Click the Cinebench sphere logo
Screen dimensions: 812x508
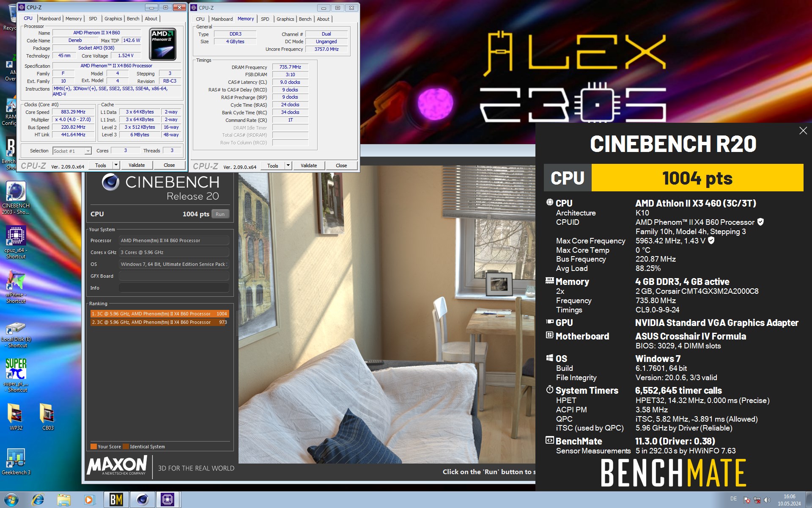[x=110, y=182]
